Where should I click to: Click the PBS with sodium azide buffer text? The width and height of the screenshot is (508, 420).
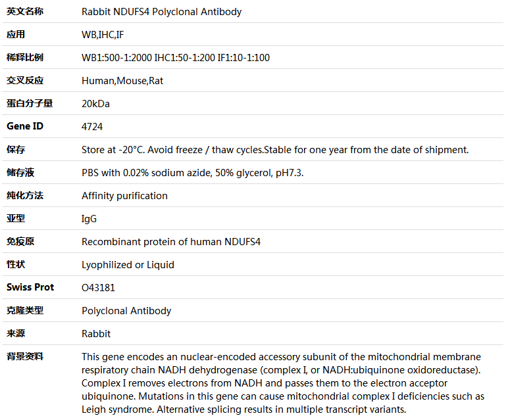pyautogui.click(x=192, y=172)
